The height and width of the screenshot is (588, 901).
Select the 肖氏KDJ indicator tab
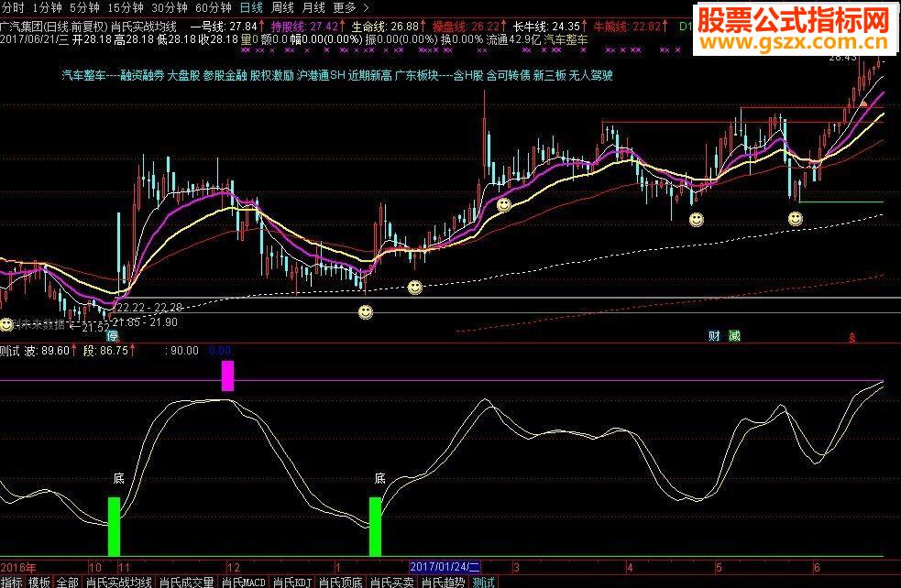[292, 582]
